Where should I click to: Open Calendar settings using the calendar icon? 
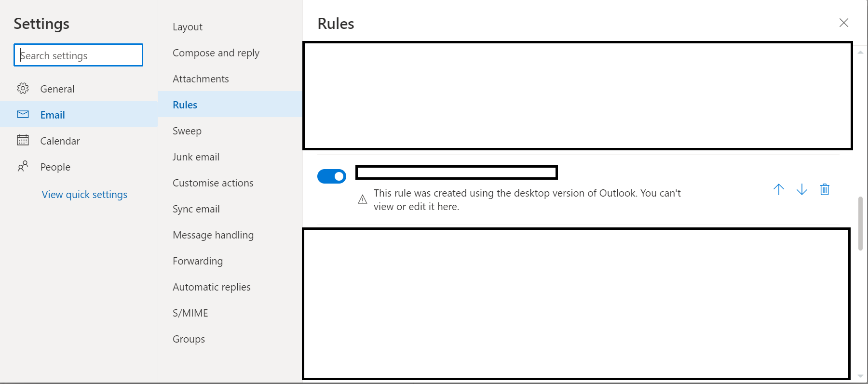tap(23, 141)
